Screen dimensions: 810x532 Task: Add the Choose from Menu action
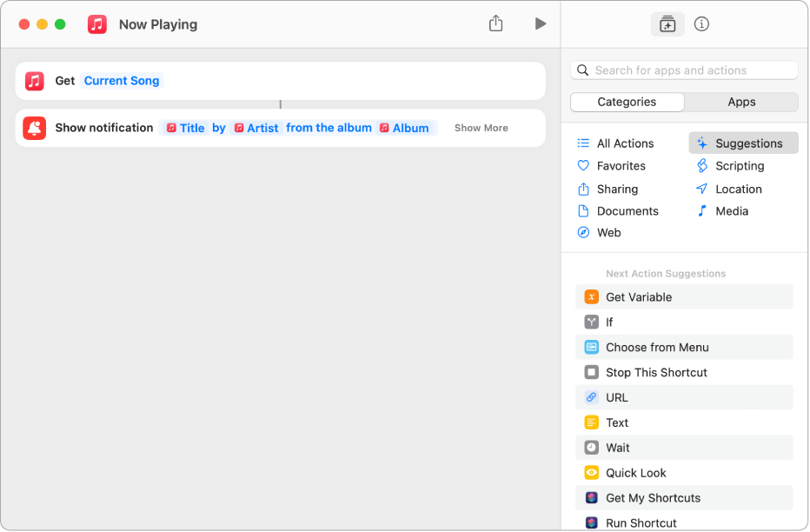point(657,348)
